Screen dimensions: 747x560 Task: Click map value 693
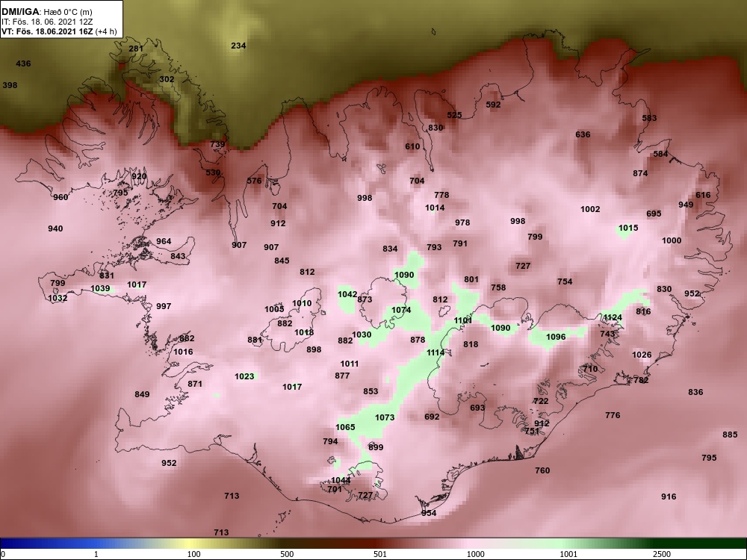click(x=477, y=408)
